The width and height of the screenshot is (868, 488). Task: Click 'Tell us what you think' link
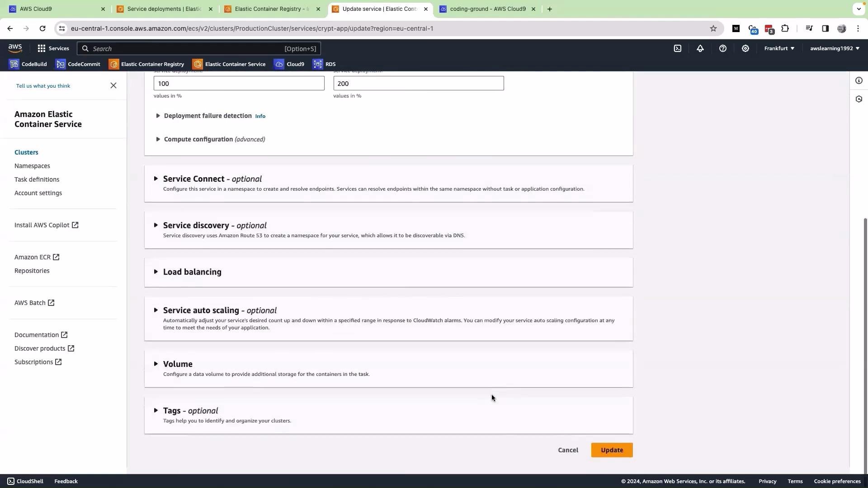point(43,86)
